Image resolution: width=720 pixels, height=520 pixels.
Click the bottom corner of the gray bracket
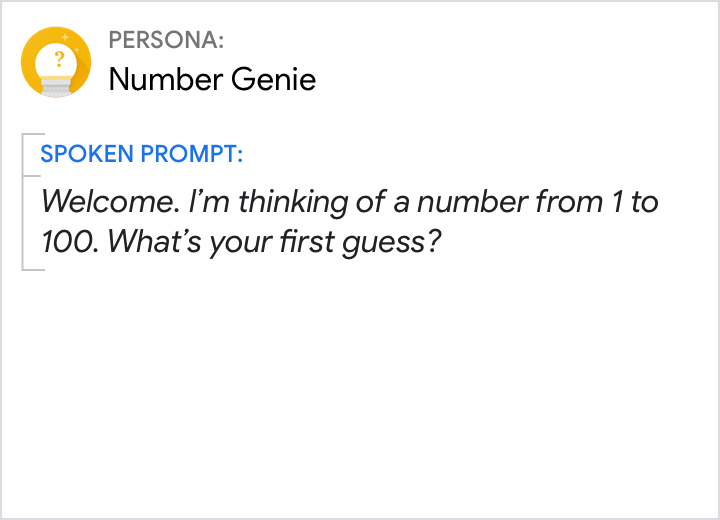[x=25, y=268]
